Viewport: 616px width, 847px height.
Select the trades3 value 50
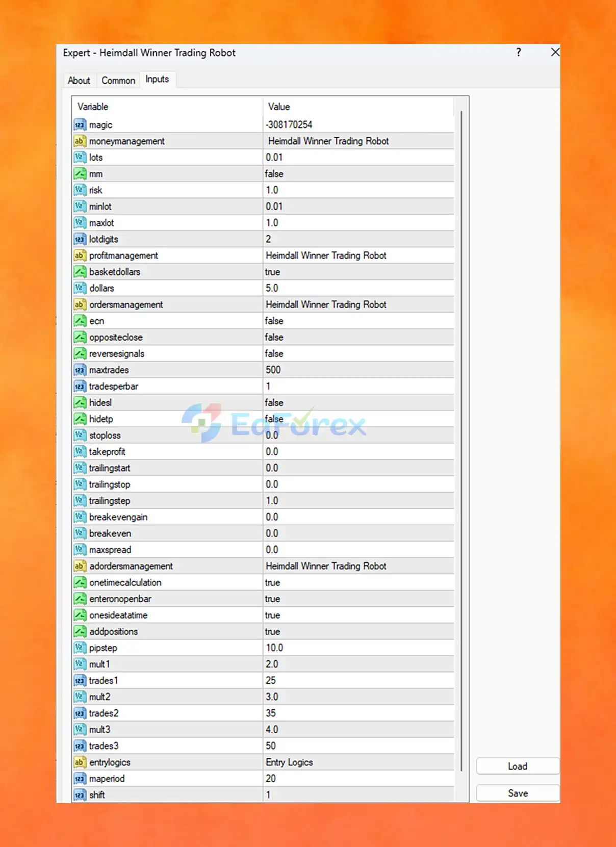tap(271, 746)
